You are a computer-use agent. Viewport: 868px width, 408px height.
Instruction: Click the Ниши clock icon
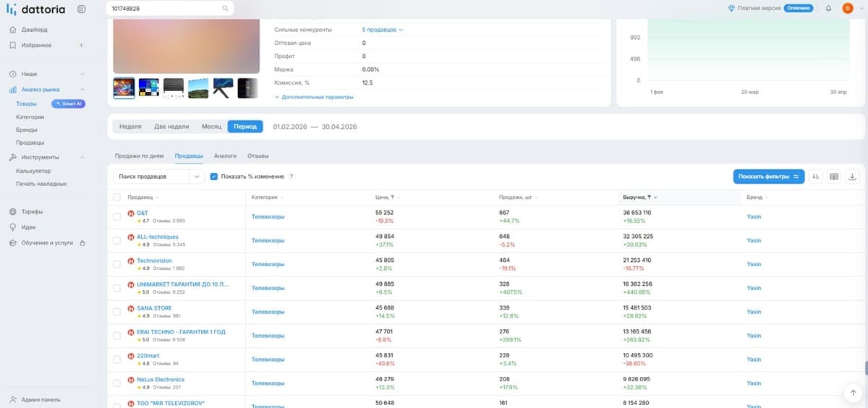coord(13,74)
